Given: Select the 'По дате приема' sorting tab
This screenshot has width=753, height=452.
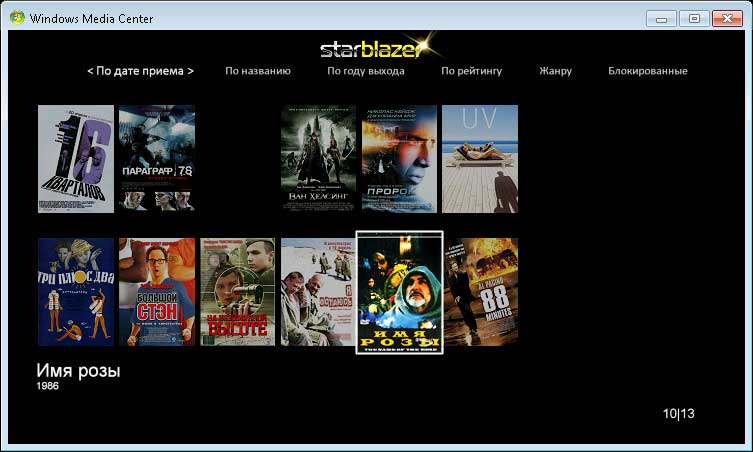Looking at the screenshot, I should 140,71.
